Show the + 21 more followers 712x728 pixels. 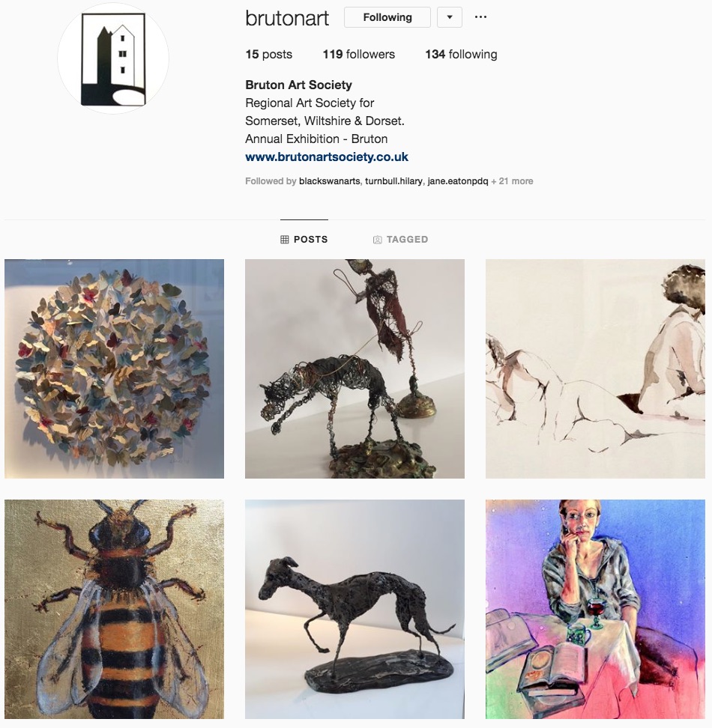tap(512, 181)
